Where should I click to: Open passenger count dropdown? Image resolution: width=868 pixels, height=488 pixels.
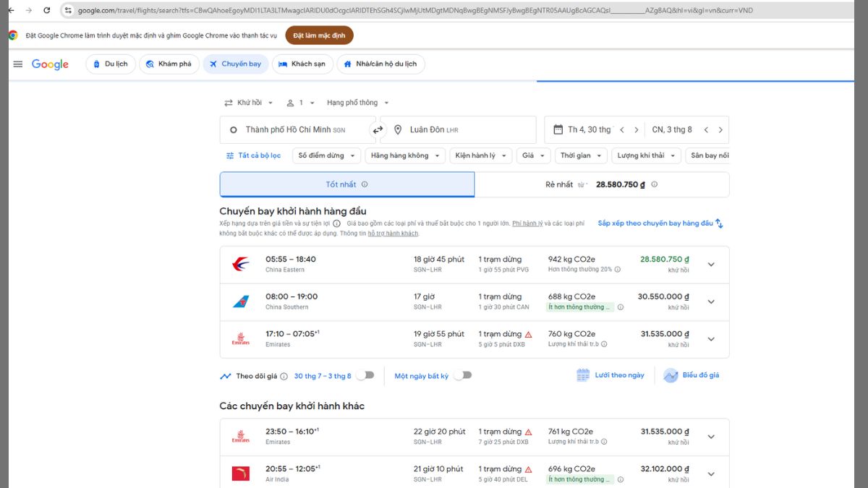click(301, 103)
